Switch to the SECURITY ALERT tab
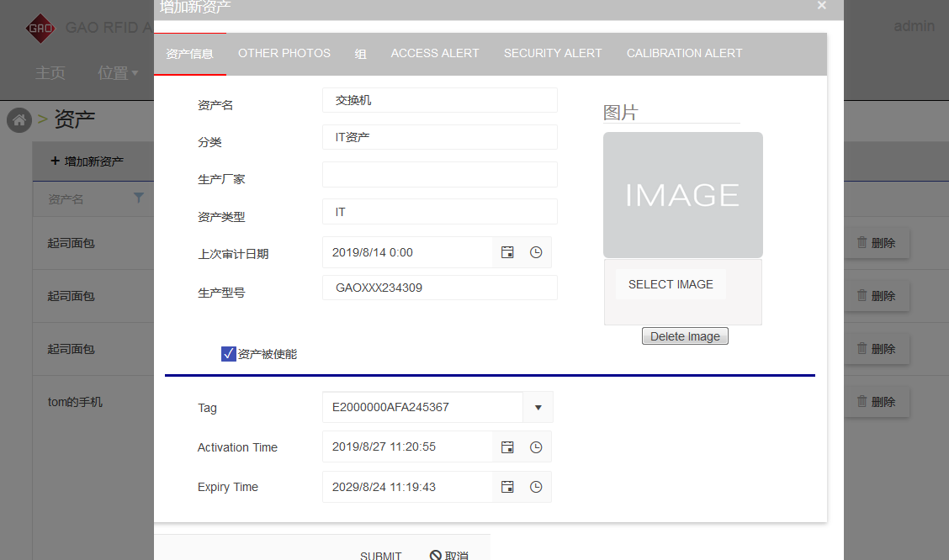 pyautogui.click(x=553, y=53)
